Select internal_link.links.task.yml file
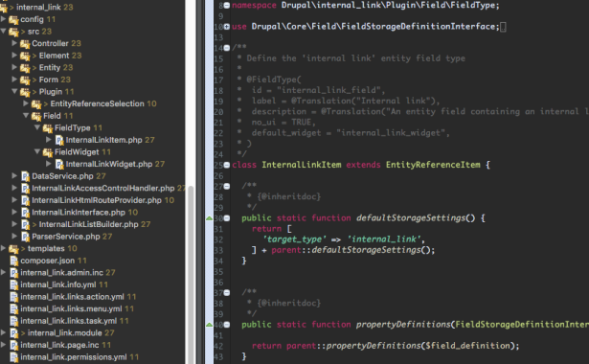 (x=69, y=321)
